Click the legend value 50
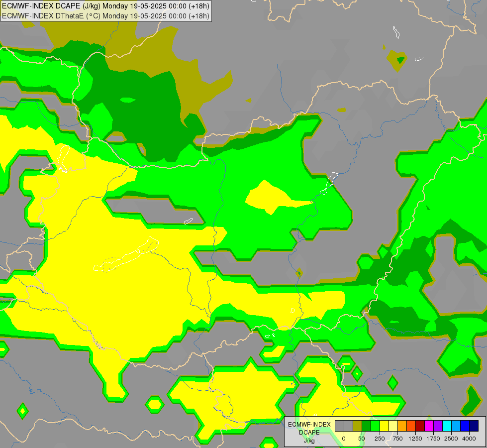 (x=362, y=439)
